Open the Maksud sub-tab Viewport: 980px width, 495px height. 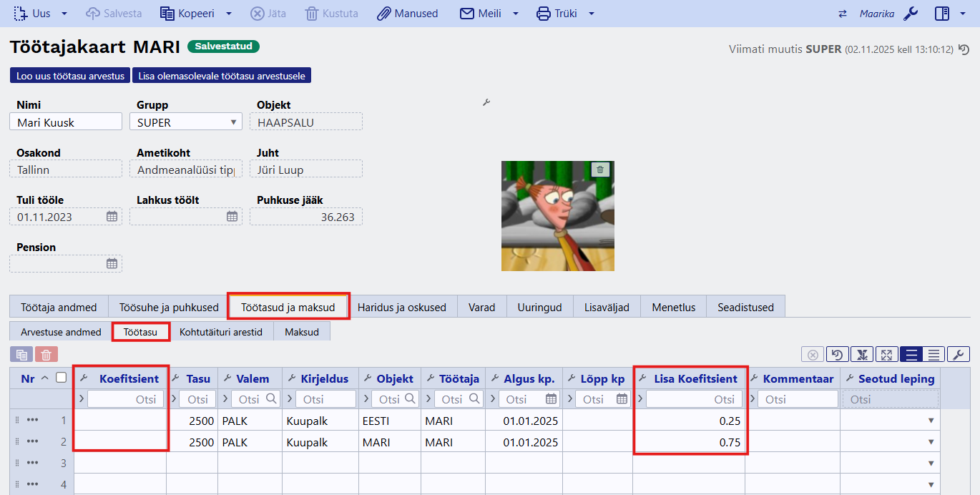coord(301,332)
